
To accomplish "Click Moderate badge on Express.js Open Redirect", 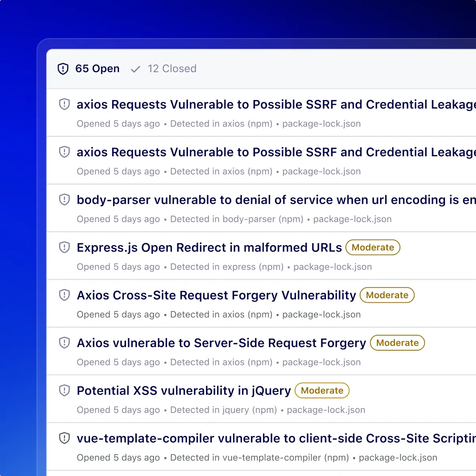I will pos(373,248).
